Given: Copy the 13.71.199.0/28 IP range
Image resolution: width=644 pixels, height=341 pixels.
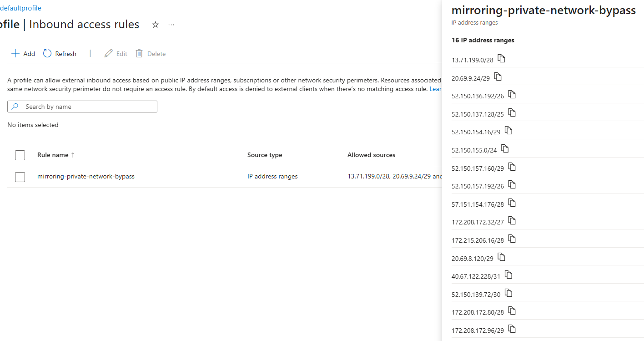Looking at the screenshot, I should (502, 58).
